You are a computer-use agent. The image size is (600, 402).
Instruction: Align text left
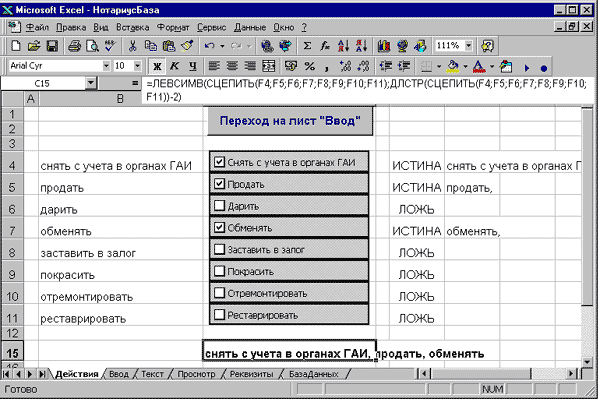[x=214, y=67]
